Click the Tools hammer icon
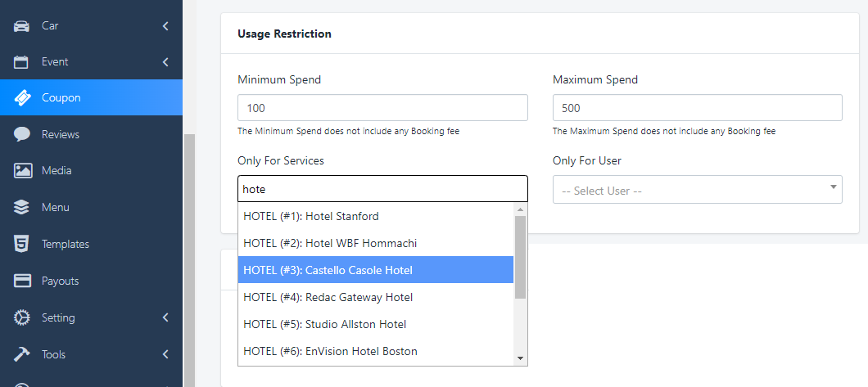 coord(22,354)
